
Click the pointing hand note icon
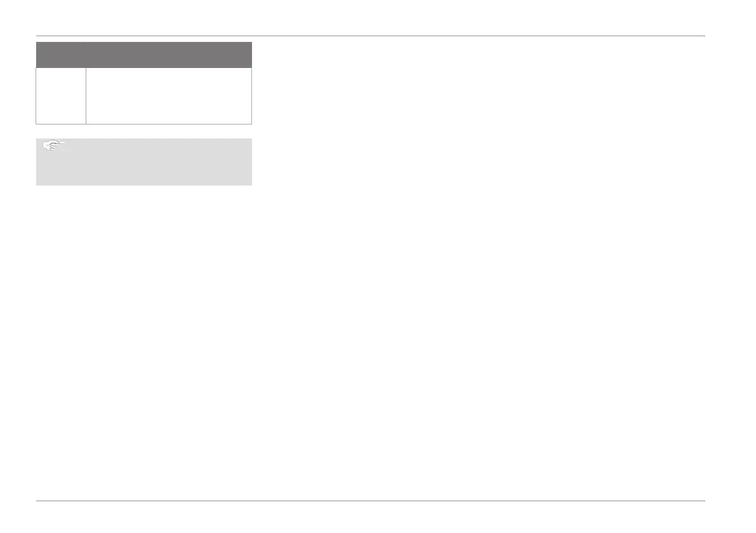[x=53, y=145]
